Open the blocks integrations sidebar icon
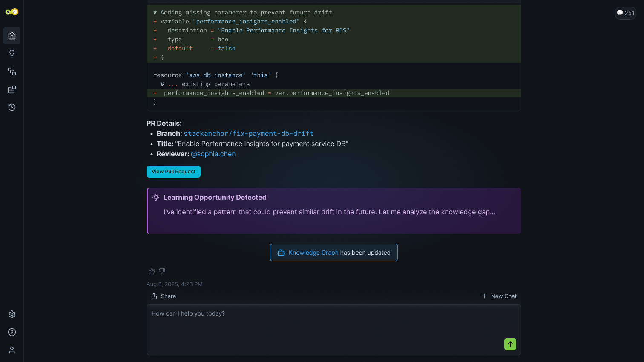This screenshot has width=644, height=362. click(x=12, y=89)
